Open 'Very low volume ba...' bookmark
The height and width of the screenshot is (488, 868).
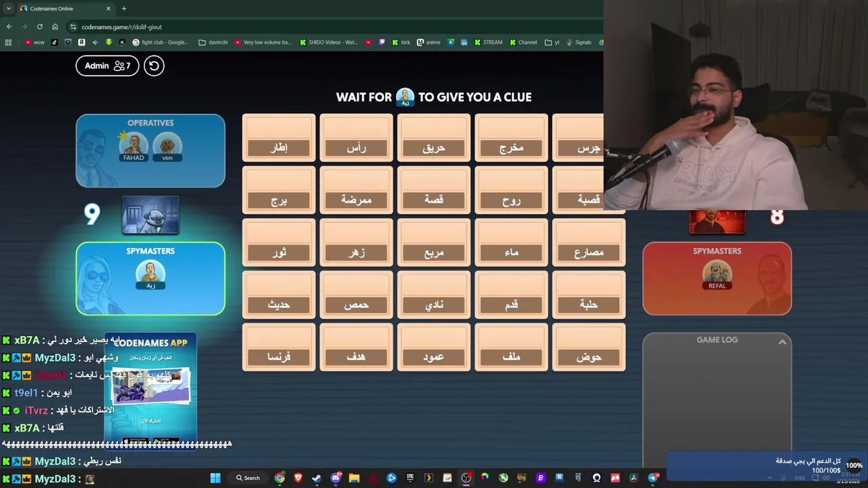point(262,42)
